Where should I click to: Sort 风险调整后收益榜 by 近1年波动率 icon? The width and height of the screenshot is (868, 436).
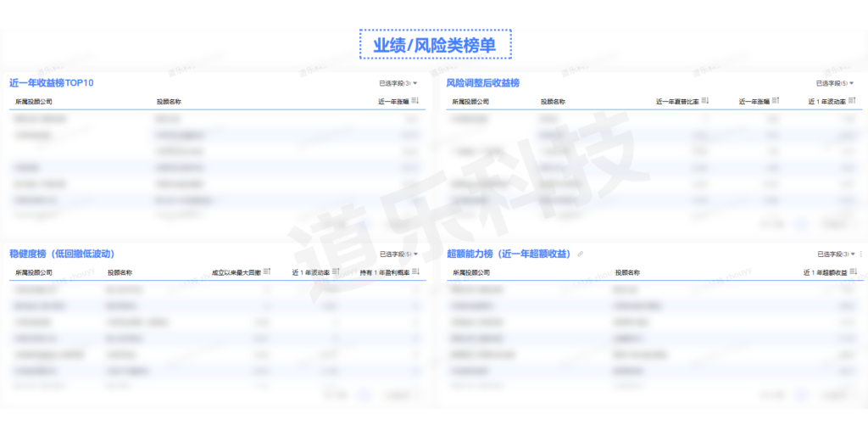(852, 101)
